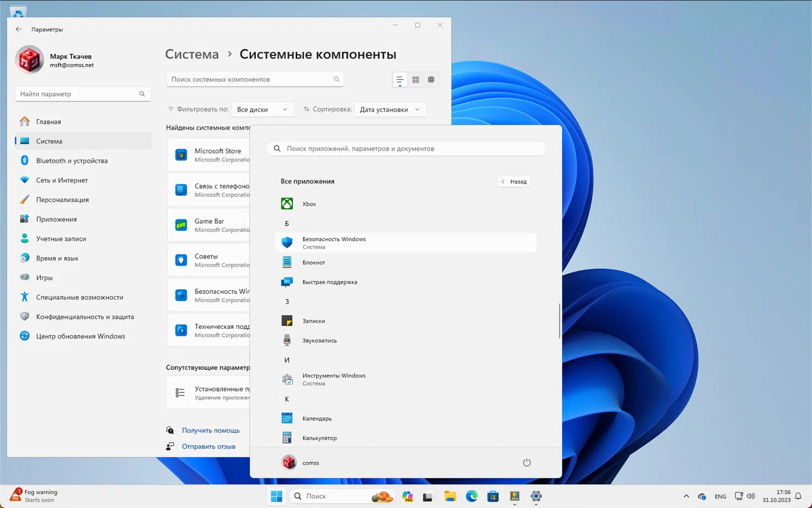812x508 pixels.
Task: Show hidden tray icons chevron
Action: tap(686, 496)
